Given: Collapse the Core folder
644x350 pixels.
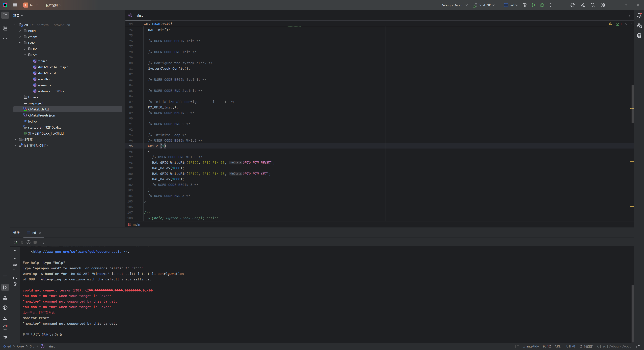Looking at the screenshot, I should (x=20, y=43).
